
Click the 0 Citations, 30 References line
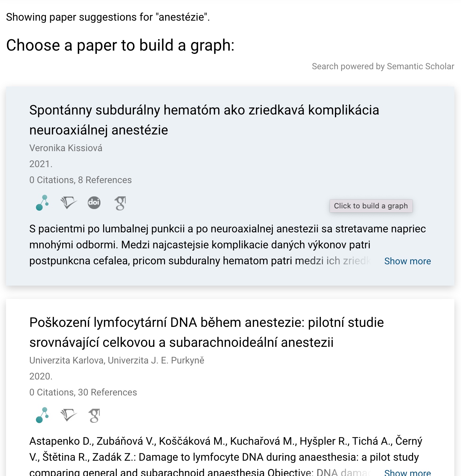tap(83, 392)
